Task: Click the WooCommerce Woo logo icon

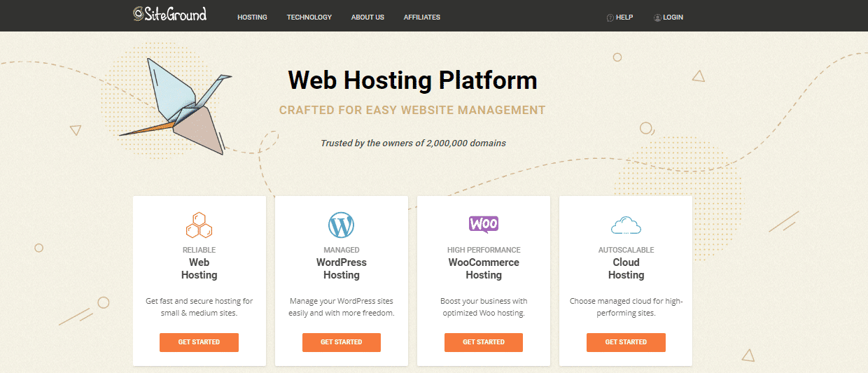Action: [x=484, y=224]
